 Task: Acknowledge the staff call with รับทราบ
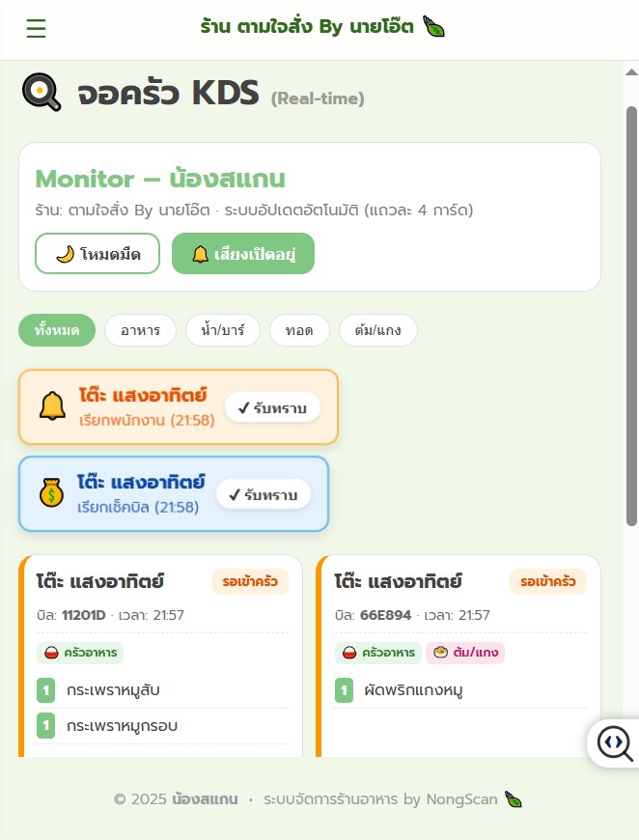tap(272, 407)
